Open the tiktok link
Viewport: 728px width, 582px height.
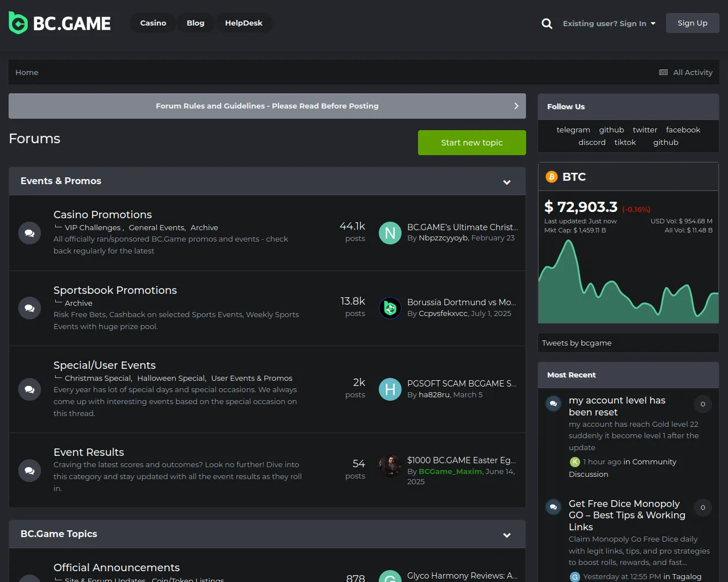[625, 143]
